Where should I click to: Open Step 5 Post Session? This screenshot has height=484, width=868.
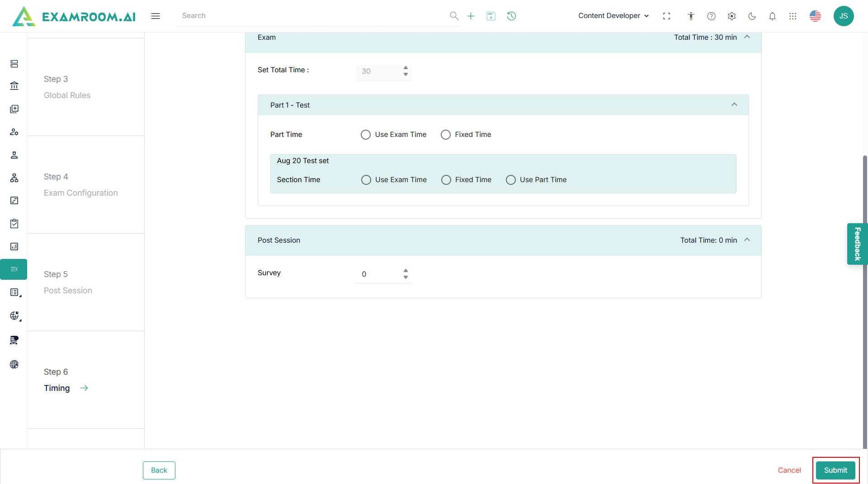[68, 282]
